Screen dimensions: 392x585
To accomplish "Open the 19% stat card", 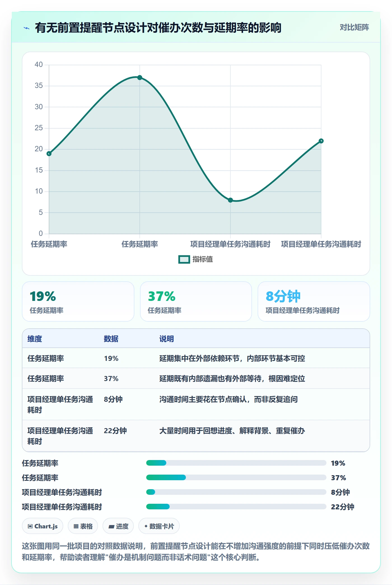I will click(78, 301).
